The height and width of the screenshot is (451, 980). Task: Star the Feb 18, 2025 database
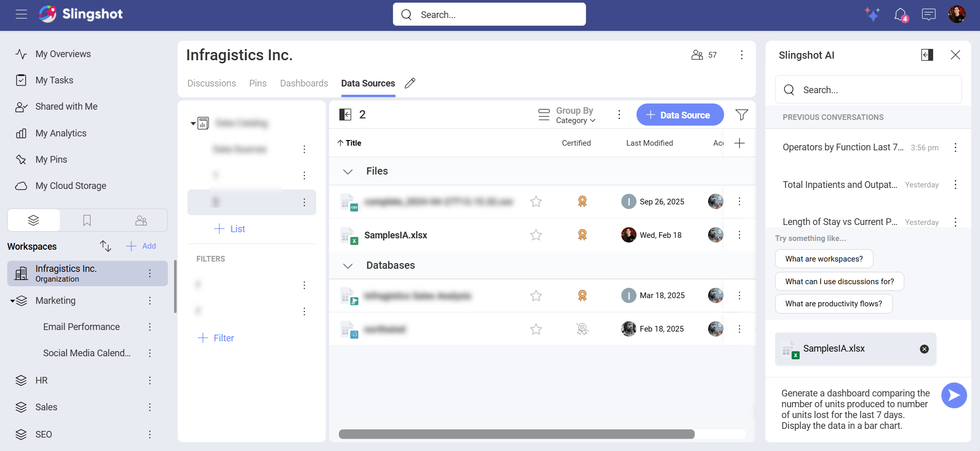(x=536, y=329)
